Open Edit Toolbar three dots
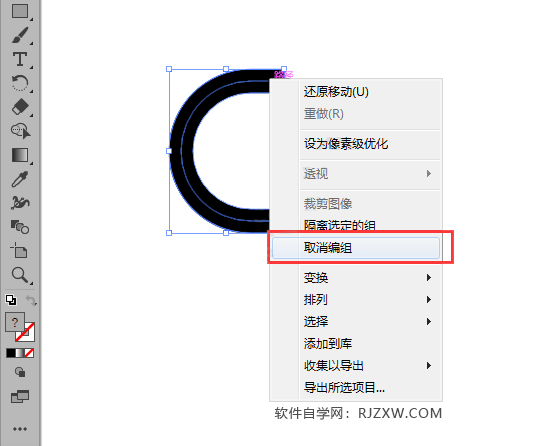The width and height of the screenshot is (560, 446). 20,429
